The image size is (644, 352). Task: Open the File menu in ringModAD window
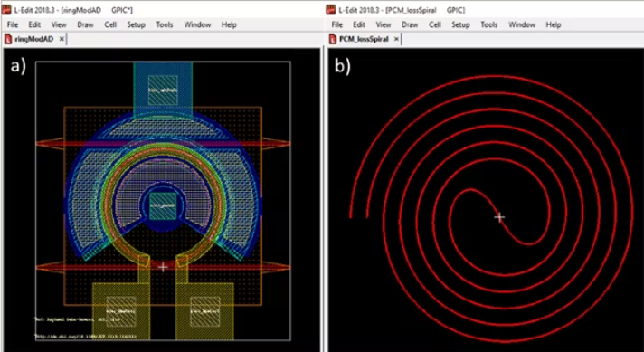(13, 24)
